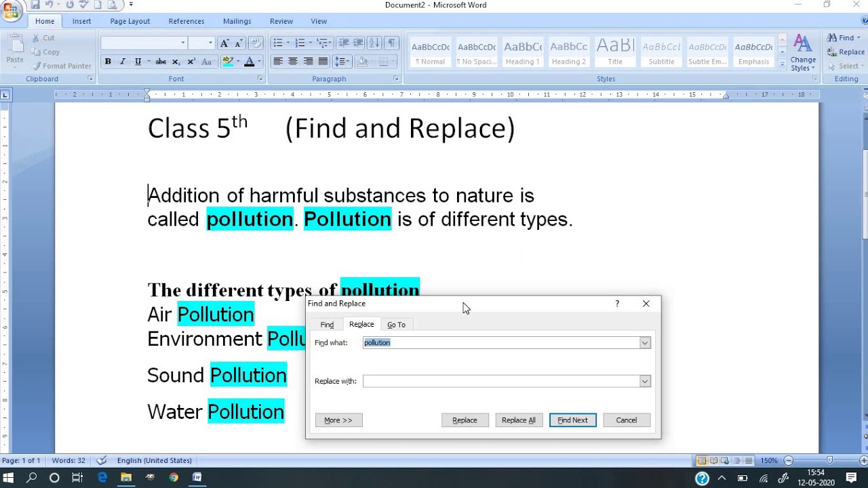
Task: Increase paragraph indent
Action: [x=359, y=43]
